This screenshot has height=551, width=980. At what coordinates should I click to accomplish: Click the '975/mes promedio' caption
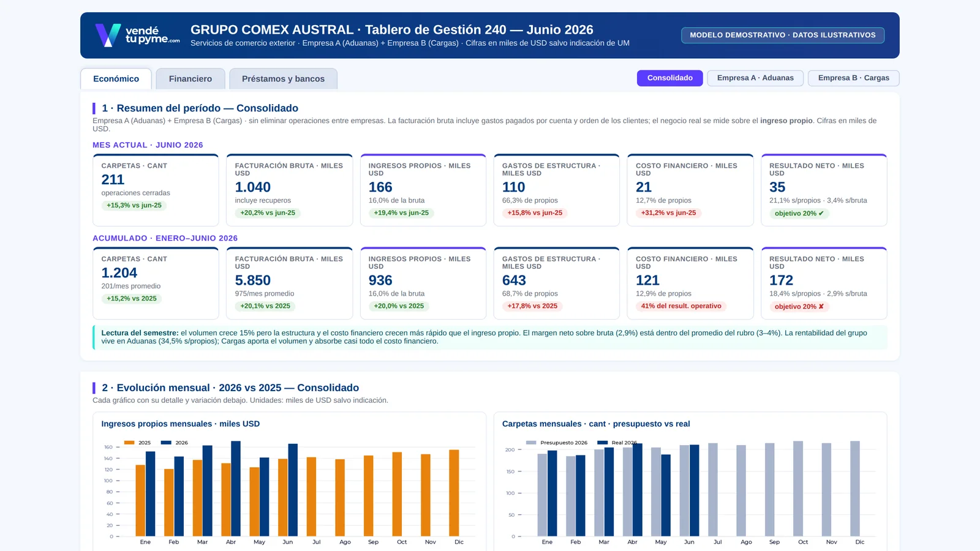point(265,293)
